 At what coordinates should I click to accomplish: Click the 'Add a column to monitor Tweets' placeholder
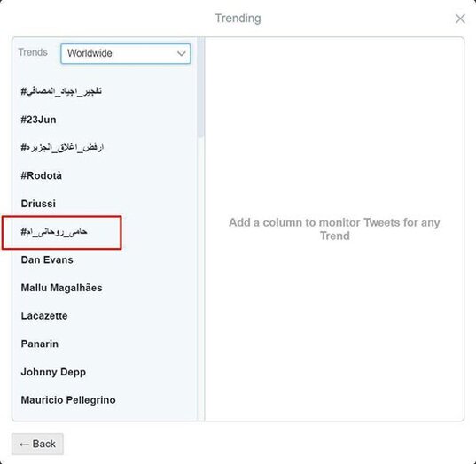pyautogui.click(x=334, y=229)
